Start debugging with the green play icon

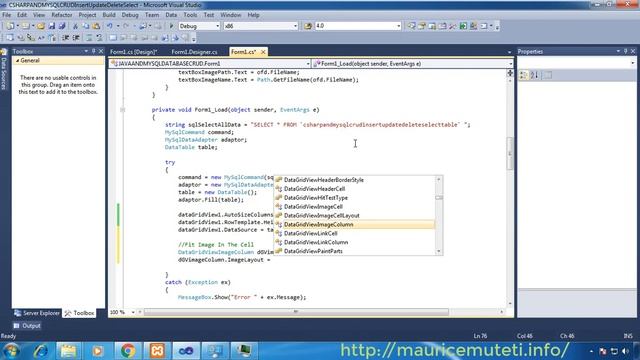(171, 26)
